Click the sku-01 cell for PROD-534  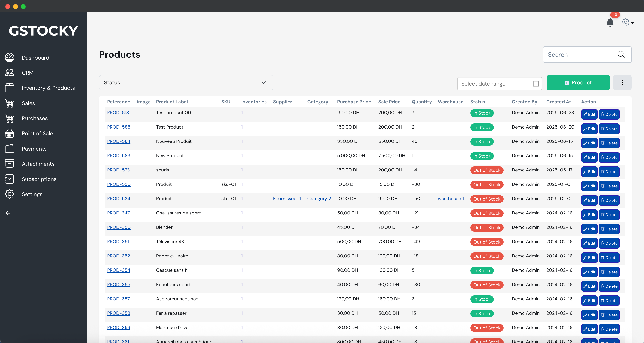click(229, 199)
